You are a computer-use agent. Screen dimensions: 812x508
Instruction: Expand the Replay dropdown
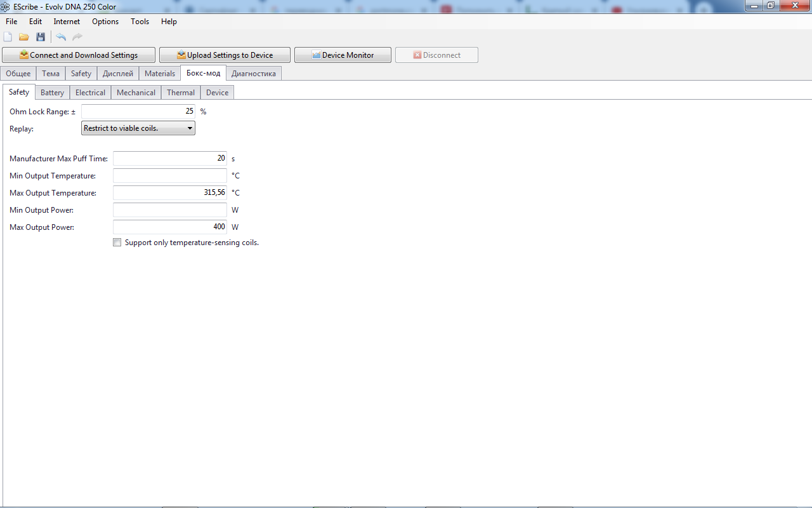[138, 128]
